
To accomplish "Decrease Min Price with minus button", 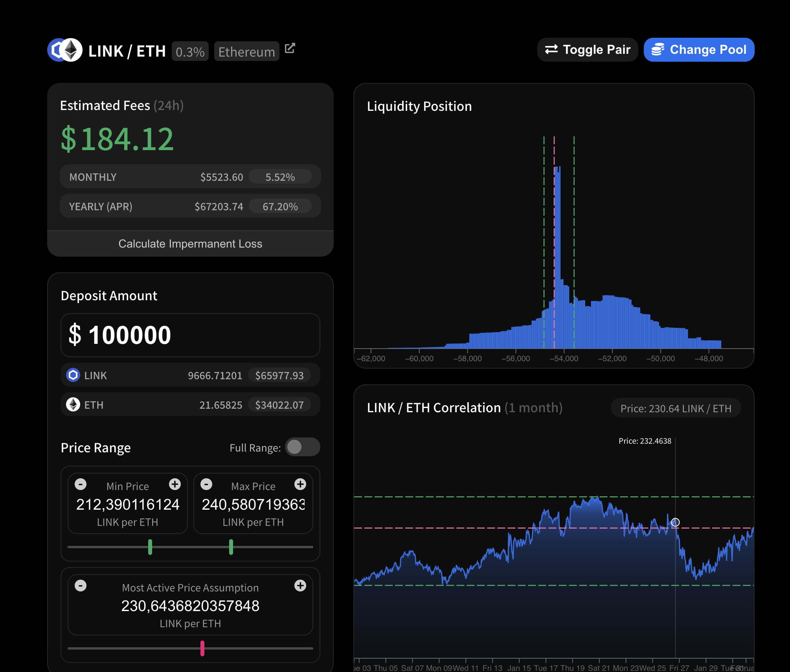I will pyautogui.click(x=81, y=484).
